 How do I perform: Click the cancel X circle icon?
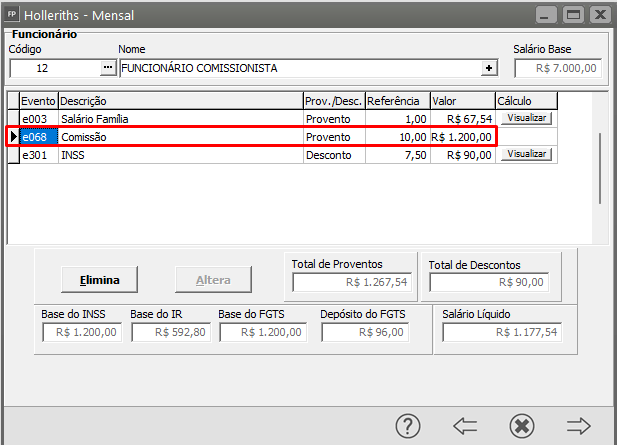(x=521, y=425)
